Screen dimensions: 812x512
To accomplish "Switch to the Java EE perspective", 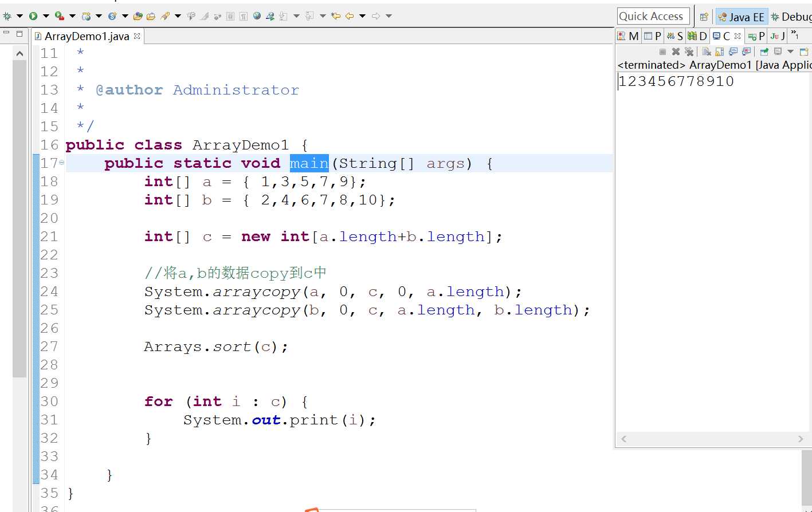I will (740, 17).
